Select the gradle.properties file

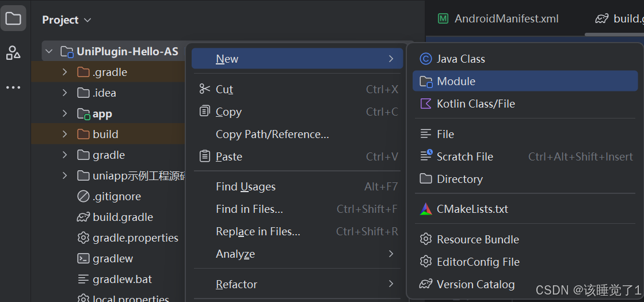tap(135, 238)
